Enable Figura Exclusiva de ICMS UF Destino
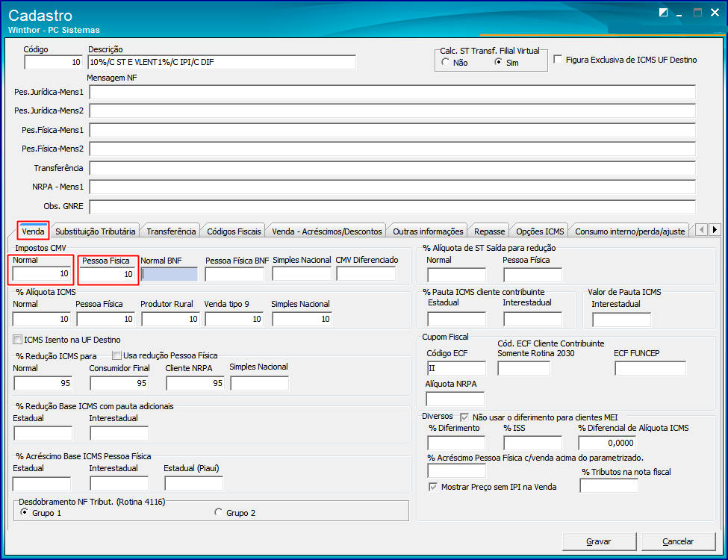728x560 pixels. (x=558, y=60)
